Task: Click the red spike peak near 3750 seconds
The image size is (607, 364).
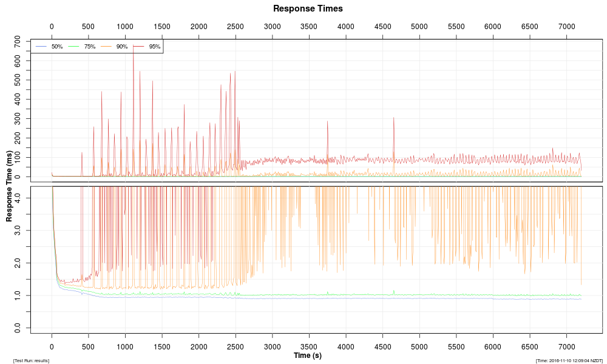Action: click(x=327, y=121)
